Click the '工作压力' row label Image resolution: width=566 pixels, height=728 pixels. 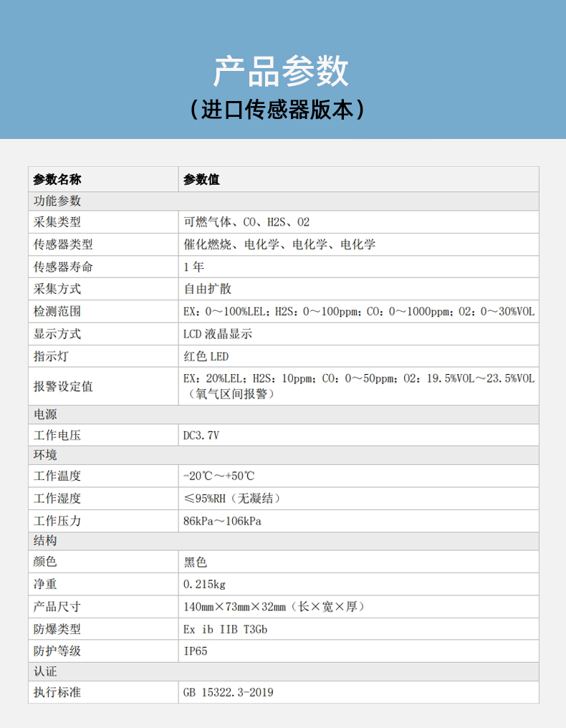click(57, 521)
